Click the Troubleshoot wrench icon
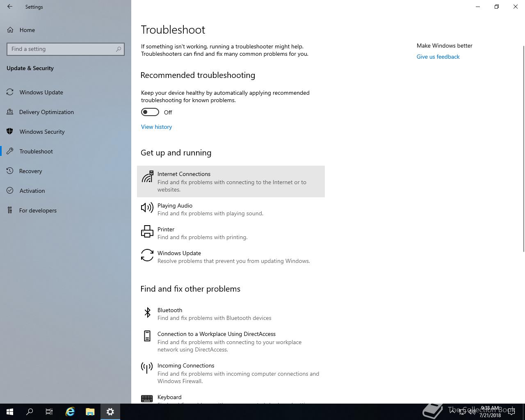Screen dimensions: 525x420 pos(10,151)
